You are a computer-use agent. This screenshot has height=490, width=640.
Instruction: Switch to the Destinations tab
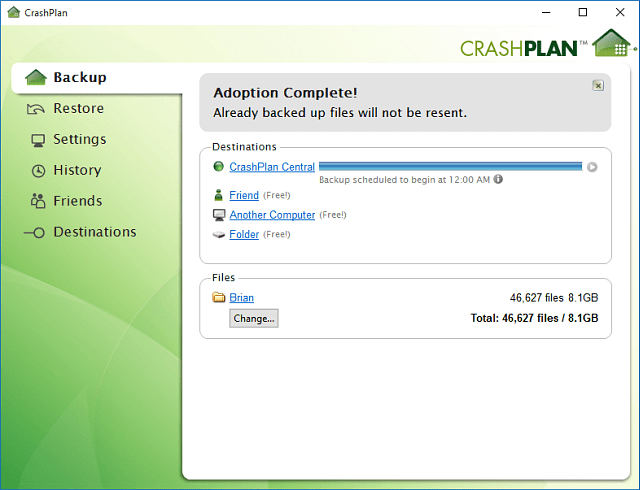click(x=80, y=232)
